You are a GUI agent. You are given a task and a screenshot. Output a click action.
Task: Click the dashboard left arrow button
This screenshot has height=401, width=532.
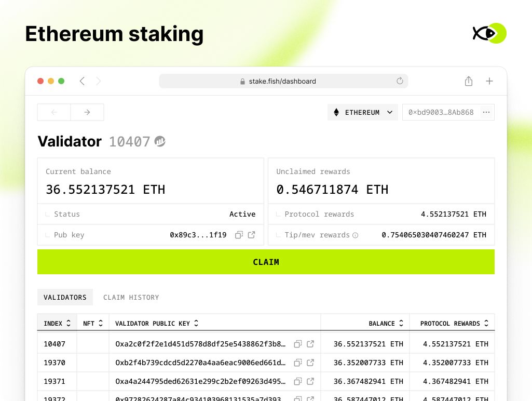pos(54,112)
